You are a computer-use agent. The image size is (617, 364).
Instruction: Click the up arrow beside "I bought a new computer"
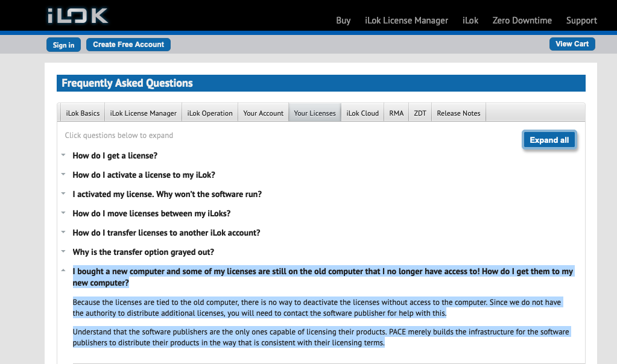[63, 271]
